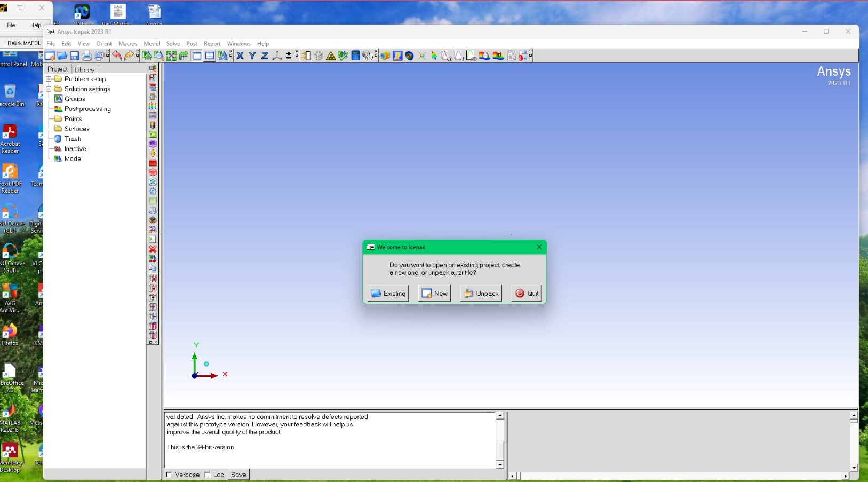The width and height of the screenshot is (868, 482).
Task: Click the Zoom-in magnifier icon
Action: [158, 56]
